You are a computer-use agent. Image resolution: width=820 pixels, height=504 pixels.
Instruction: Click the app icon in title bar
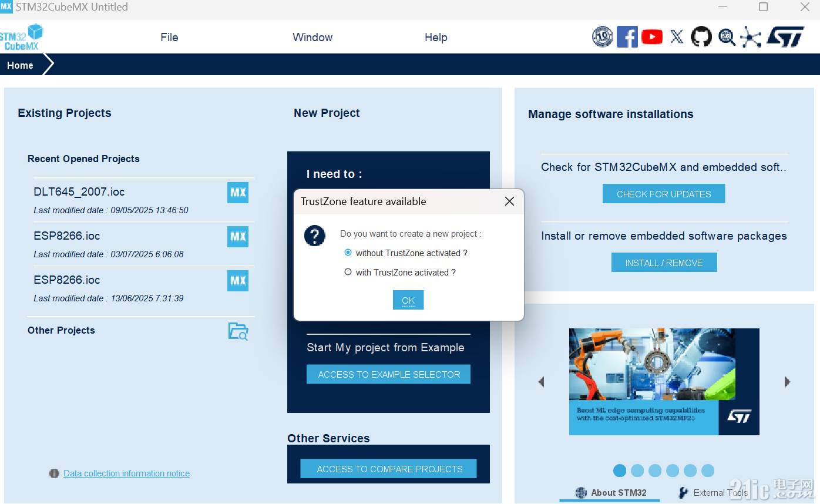6,6
